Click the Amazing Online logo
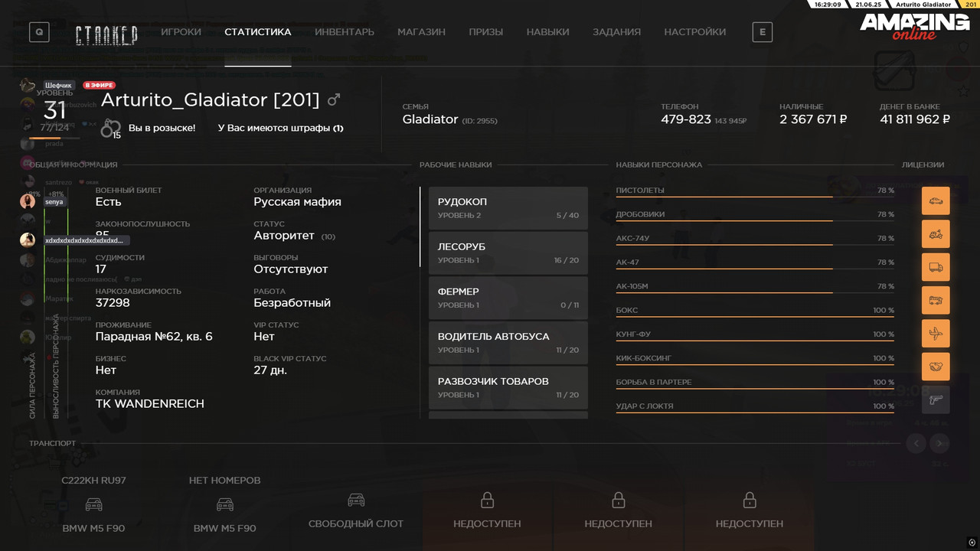The width and height of the screenshot is (980, 551). click(914, 27)
